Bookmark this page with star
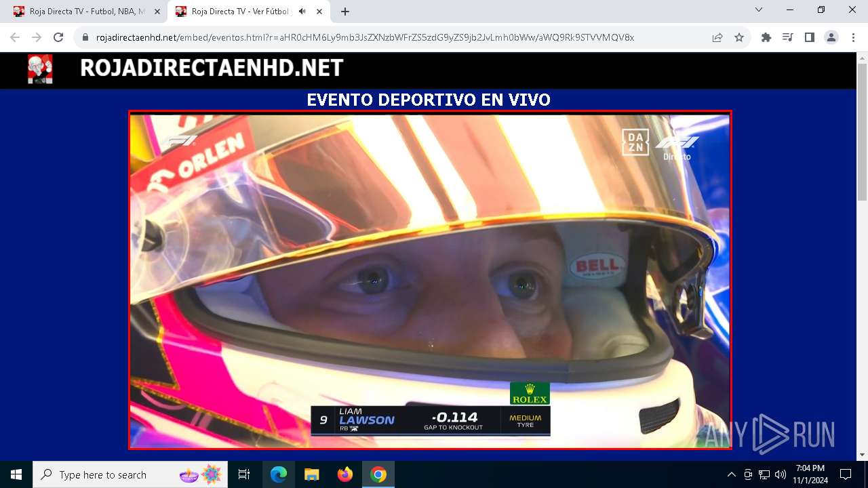Viewport: 868px width, 488px height. (x=739, y=37)
